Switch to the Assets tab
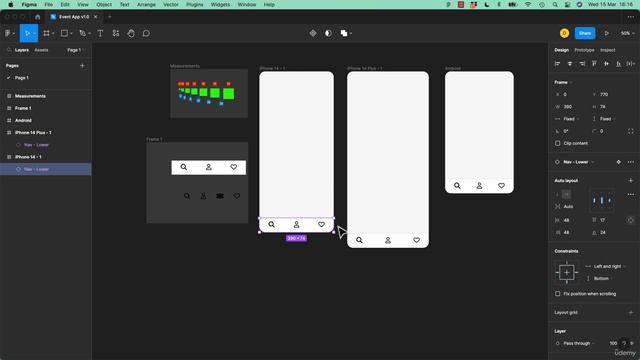 click(x=41, y=50)
